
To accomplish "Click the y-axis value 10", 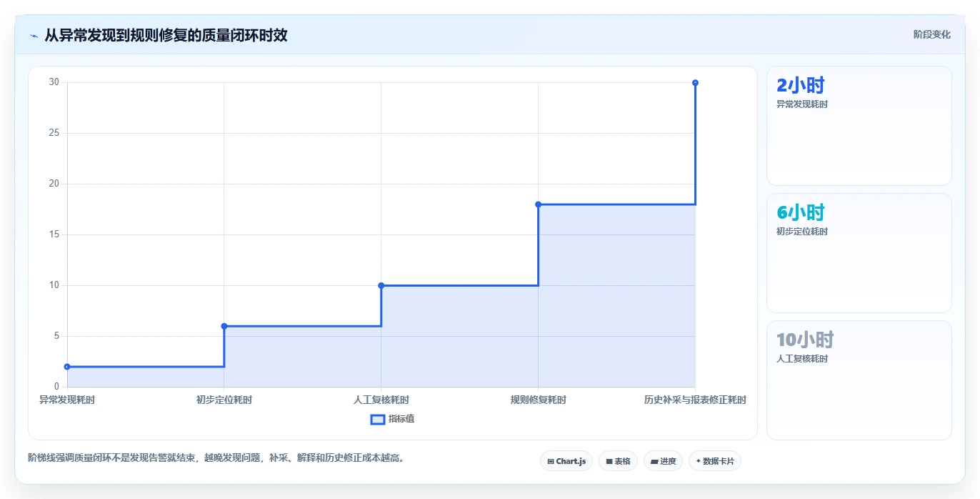I will 54,285.
